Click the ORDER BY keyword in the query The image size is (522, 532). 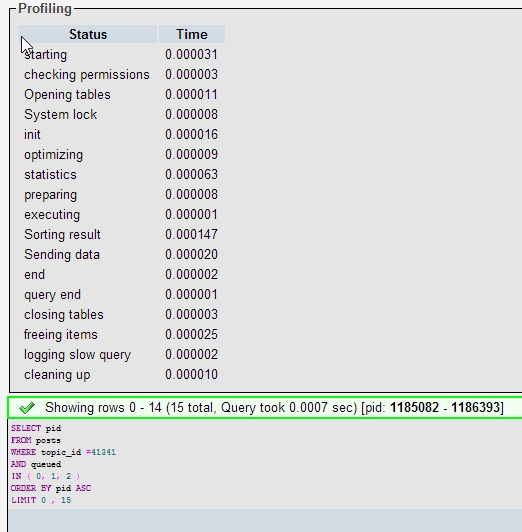(x=31, y=488)
